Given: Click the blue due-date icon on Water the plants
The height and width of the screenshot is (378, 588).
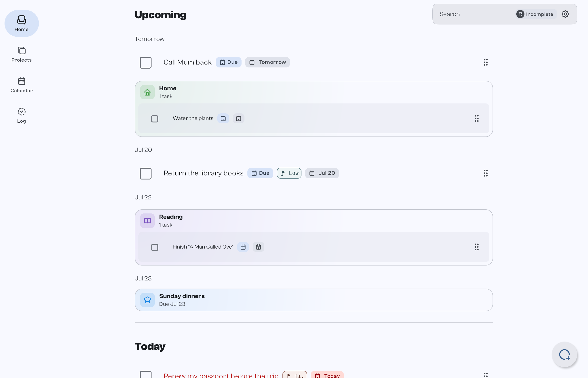Looking at the screenshot, I should (x=223, y=119).
